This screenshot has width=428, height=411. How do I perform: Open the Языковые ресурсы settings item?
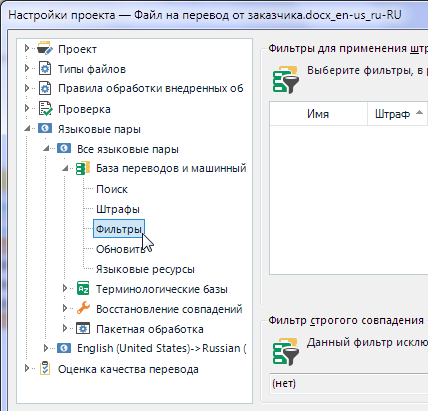point(145,269)
